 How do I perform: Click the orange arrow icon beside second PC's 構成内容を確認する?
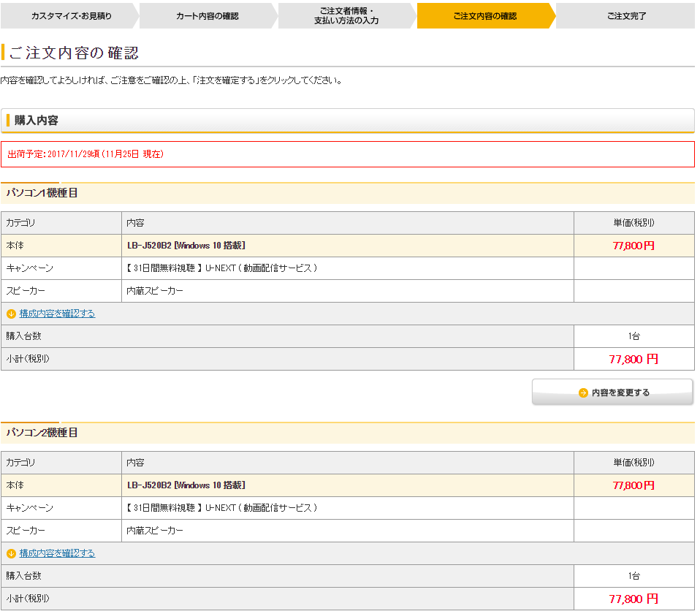coord(11,553)
